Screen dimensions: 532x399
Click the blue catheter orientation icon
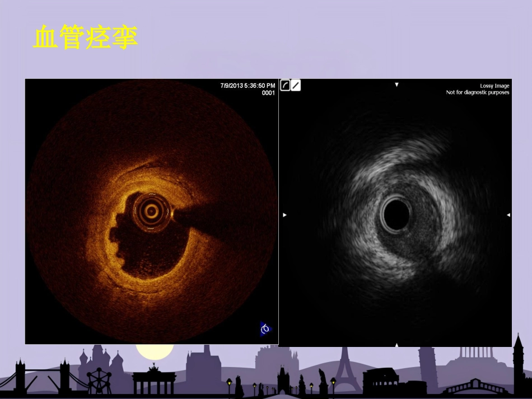[x=265, y=329]
